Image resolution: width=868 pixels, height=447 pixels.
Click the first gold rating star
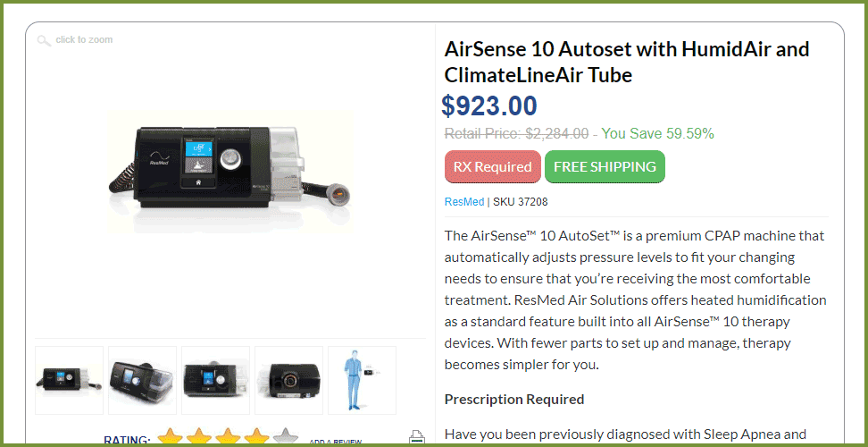pyautogui.click(x=170, y=436)
